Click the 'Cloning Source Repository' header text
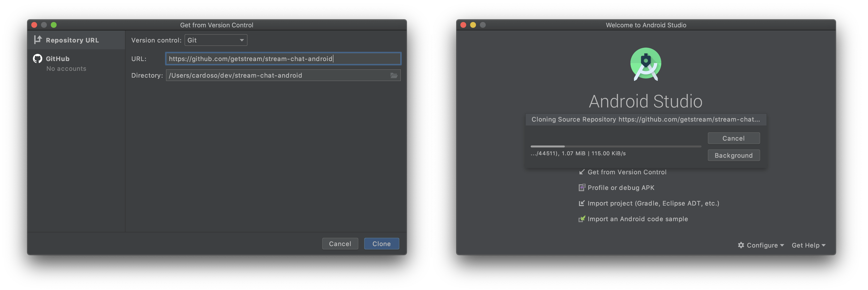The image size is (868, 290). coord(645,120)
